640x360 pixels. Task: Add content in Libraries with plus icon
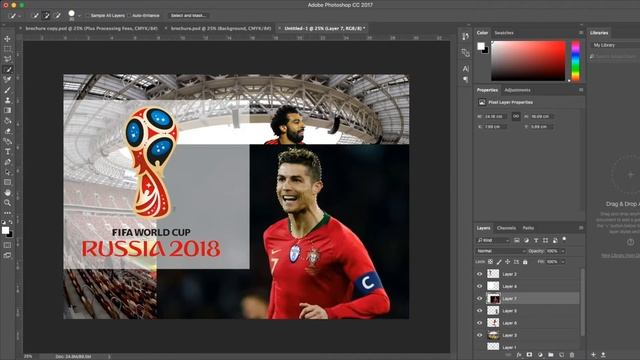coord(593,355)
